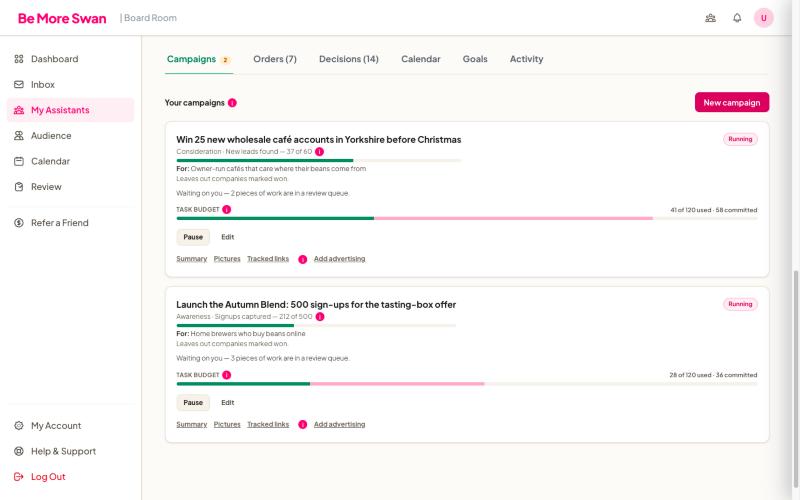The image size is (800, 500).
Task: Click 'Owner-run cafés that care' audience text
Action: (x=278, y=168)
